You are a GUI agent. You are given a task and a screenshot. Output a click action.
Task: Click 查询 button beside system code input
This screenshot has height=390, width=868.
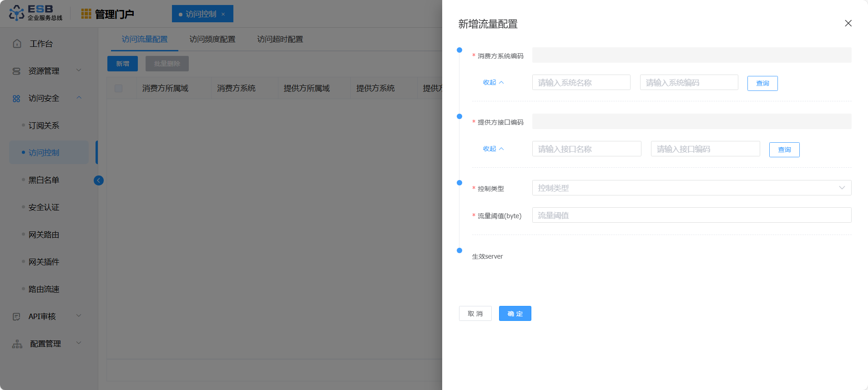pos(762,83)
